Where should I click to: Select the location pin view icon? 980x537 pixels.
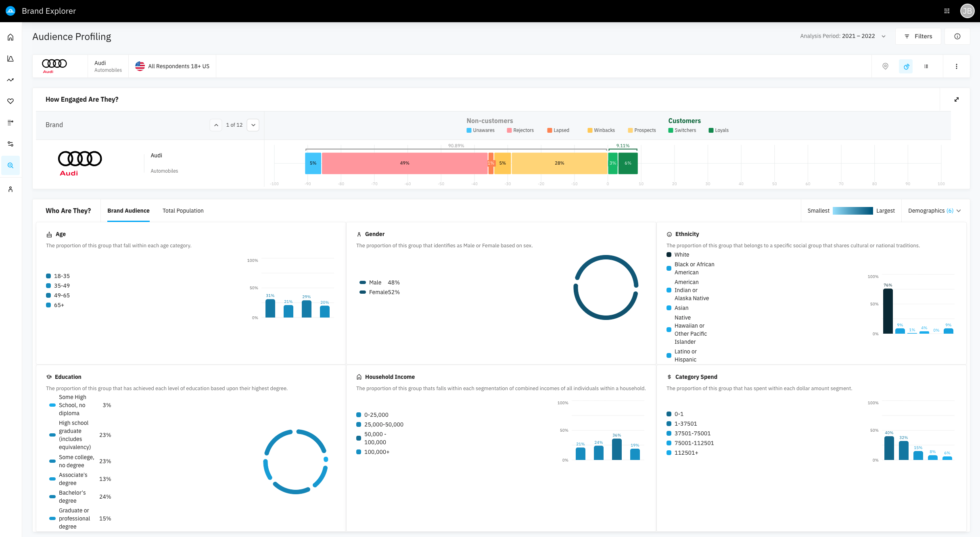(x=885, y=66)
